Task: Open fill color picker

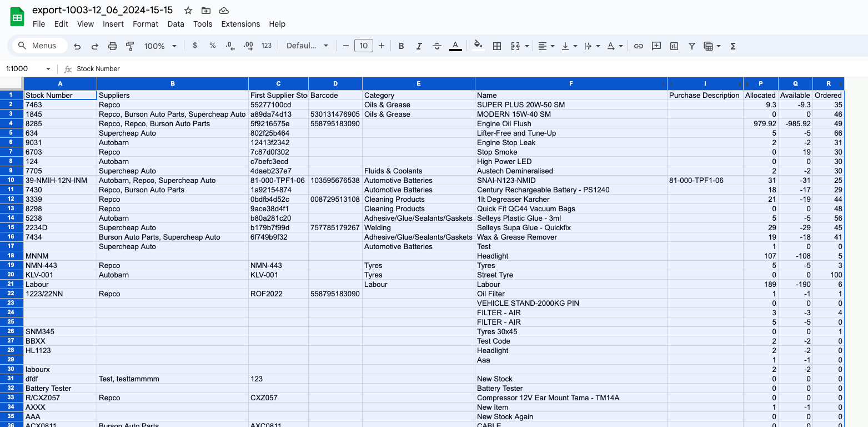Action: click(478, 46)
